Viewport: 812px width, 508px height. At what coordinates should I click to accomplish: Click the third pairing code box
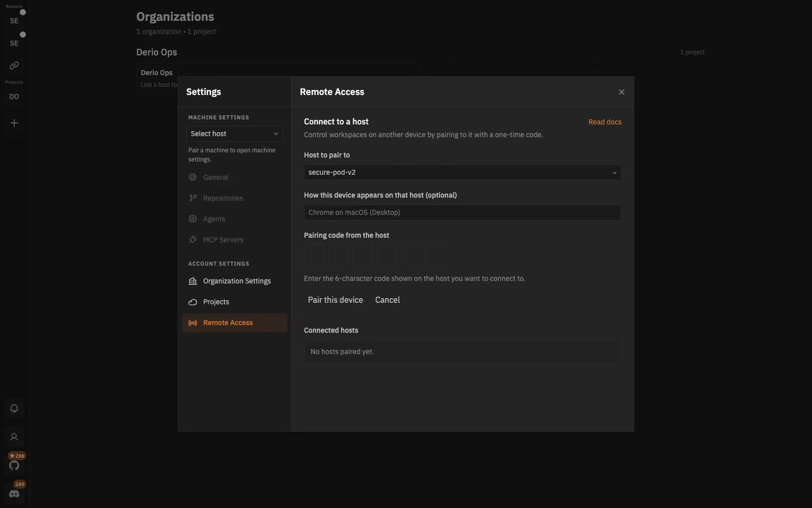[x=363, y=257]
